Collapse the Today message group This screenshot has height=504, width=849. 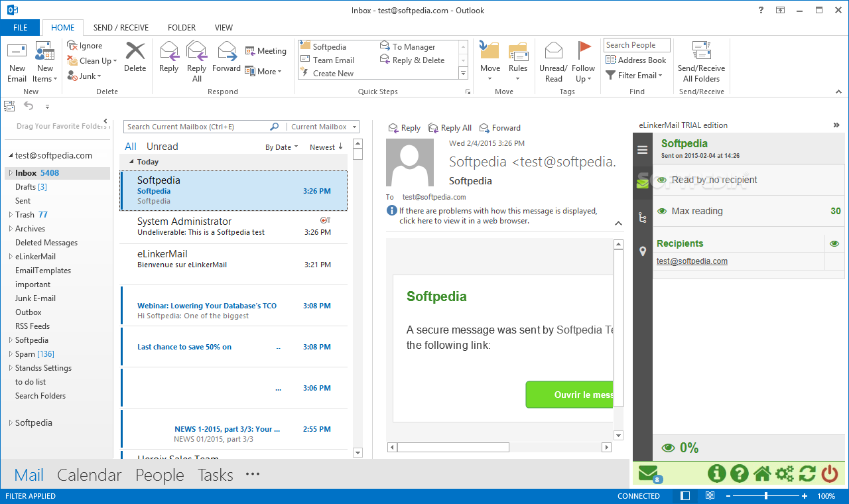point(131,162)
